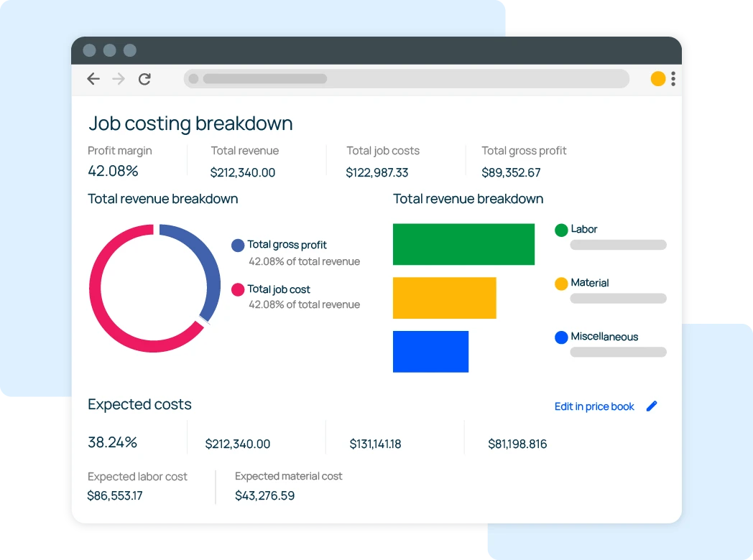
Task: Click the yellow Material bar
Action: point(444,298)
